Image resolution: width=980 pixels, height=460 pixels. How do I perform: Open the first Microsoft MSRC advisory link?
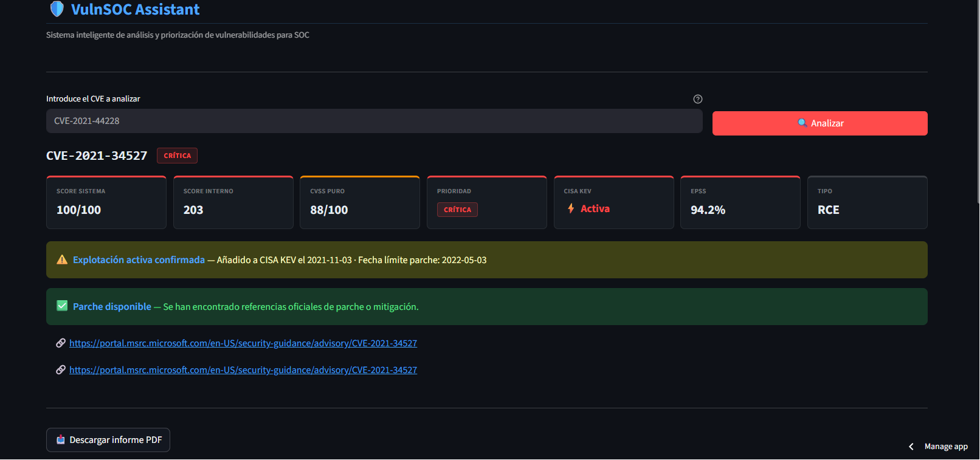point(243,343)
